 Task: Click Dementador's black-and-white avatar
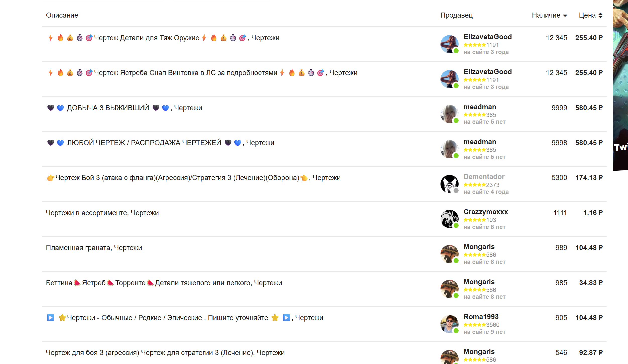(x=449, y=184)
